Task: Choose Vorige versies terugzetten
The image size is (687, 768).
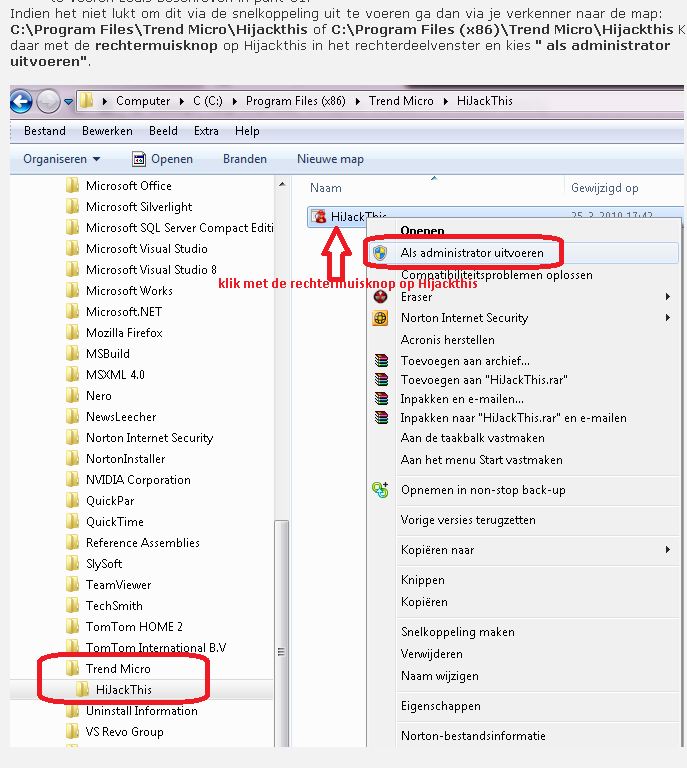Action: click(468, 520)
